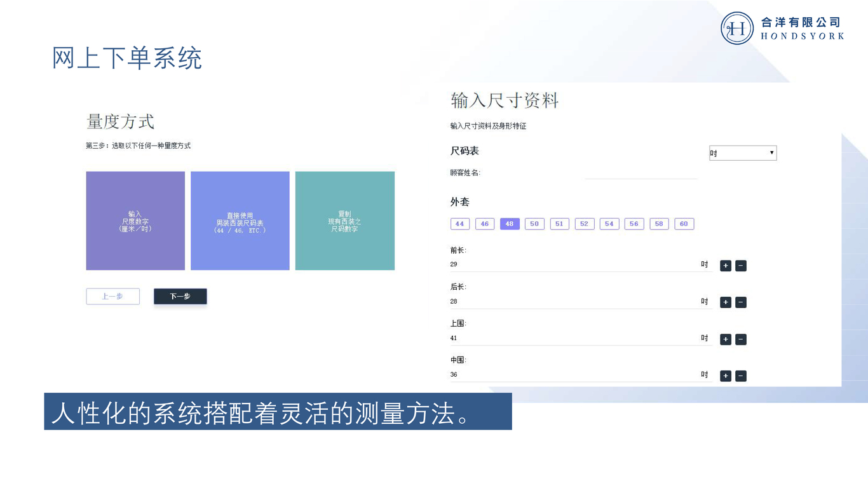Image resolution: width=868 pixels, height=488 pixels.
Task: Choose the 直接使用男装西装尺码表 tile
Action: point(240,220)
